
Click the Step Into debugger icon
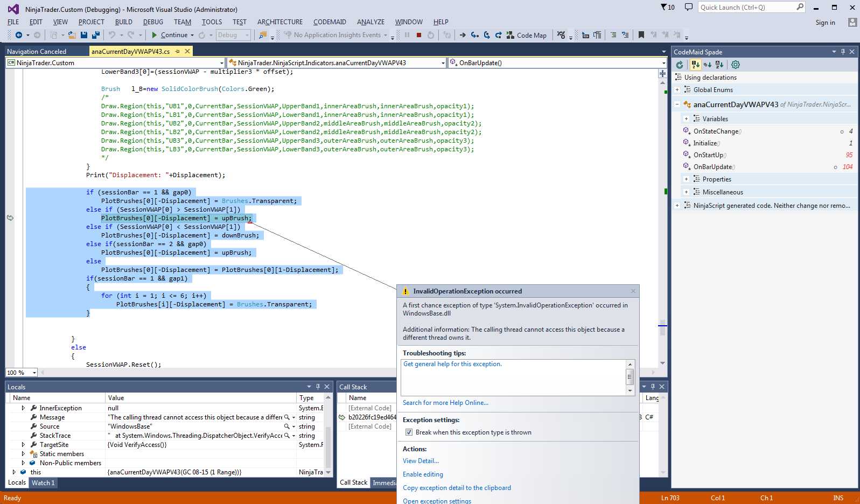(474, 35)
